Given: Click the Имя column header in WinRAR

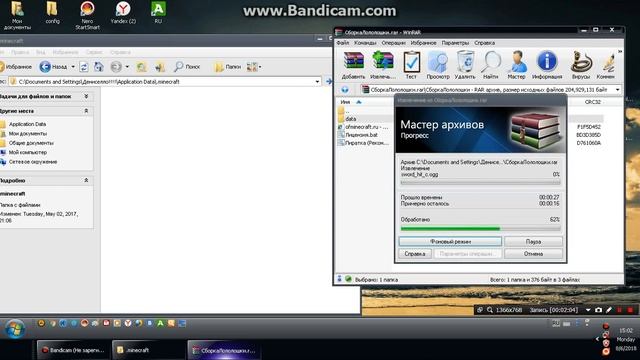Looking at the screenshot, I should (345, 102).
